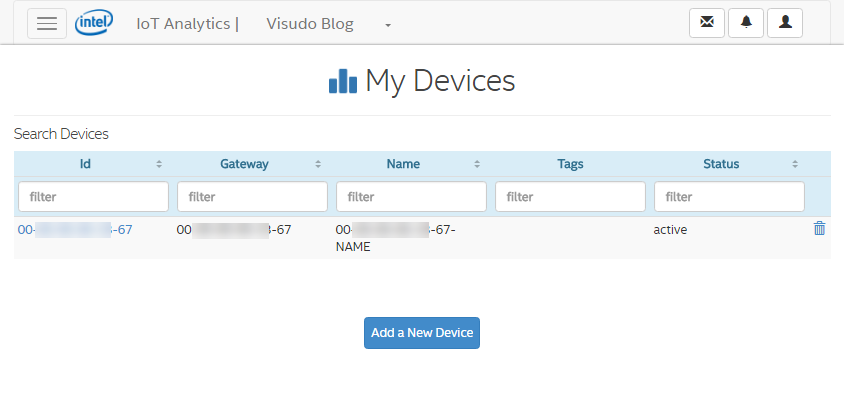Click the Status filter input
This screenshot has height=419, width=844.
pos(729,197)
